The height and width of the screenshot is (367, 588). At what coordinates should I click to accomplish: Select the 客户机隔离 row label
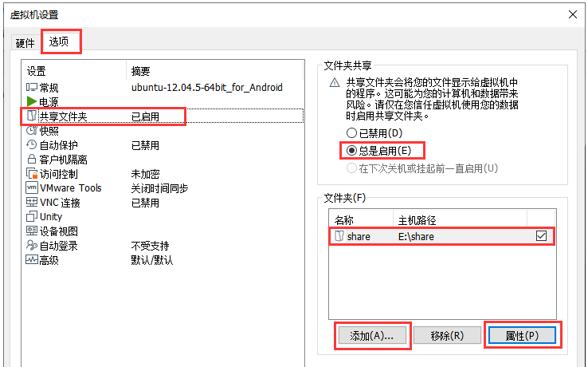click(64, 160)
